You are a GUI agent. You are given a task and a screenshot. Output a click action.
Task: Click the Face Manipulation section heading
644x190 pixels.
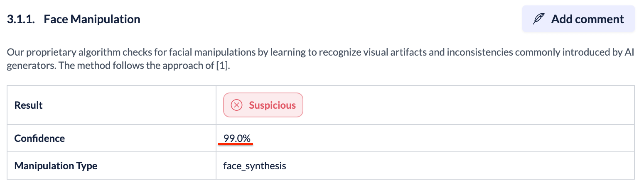92,19
